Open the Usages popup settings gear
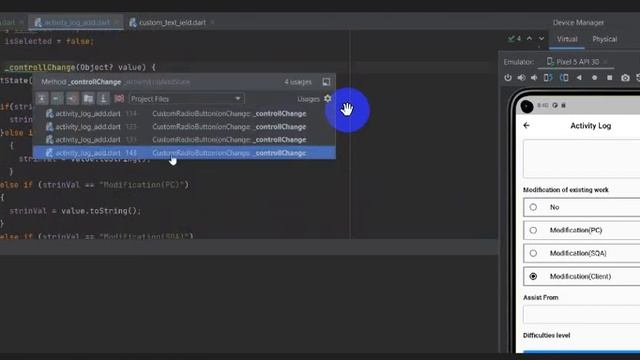Image resolution: width=640 pixels, height=360 pixels. pyautogui.click(x=327, y=98)
